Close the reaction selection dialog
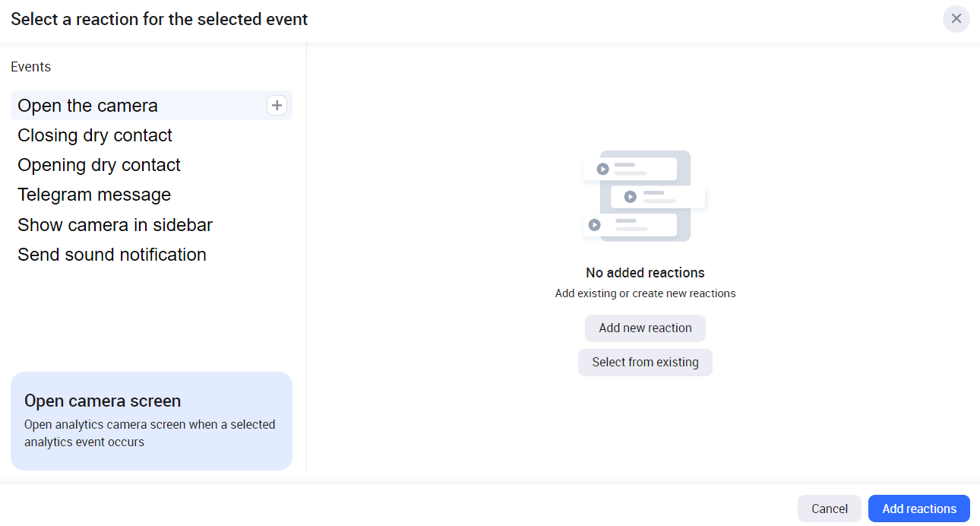Viewport: 980px width, 526px height. click(x=956, y=19)
